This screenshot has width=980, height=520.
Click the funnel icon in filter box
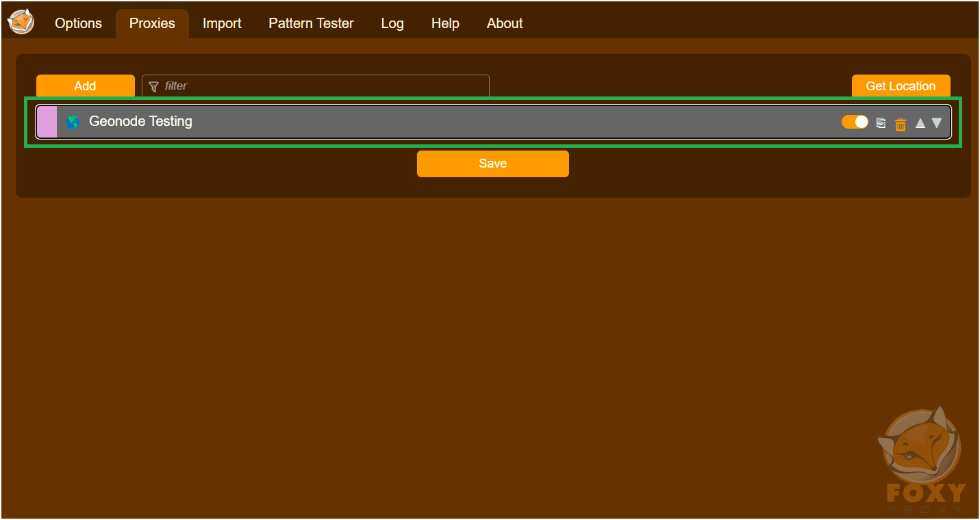(153, 86)
